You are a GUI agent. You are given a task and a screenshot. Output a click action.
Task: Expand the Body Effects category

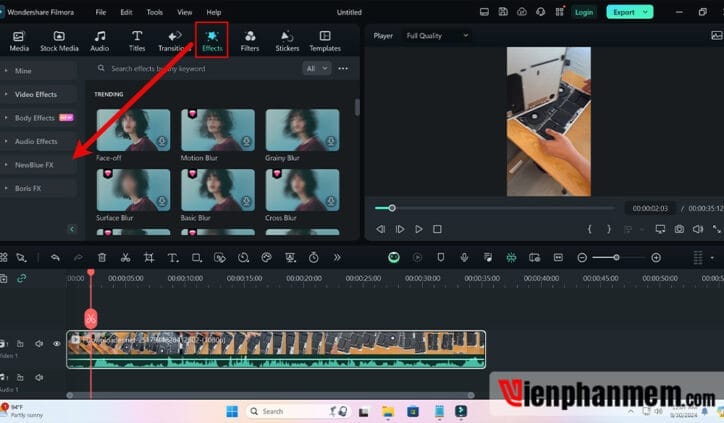[x=38, y=118]
